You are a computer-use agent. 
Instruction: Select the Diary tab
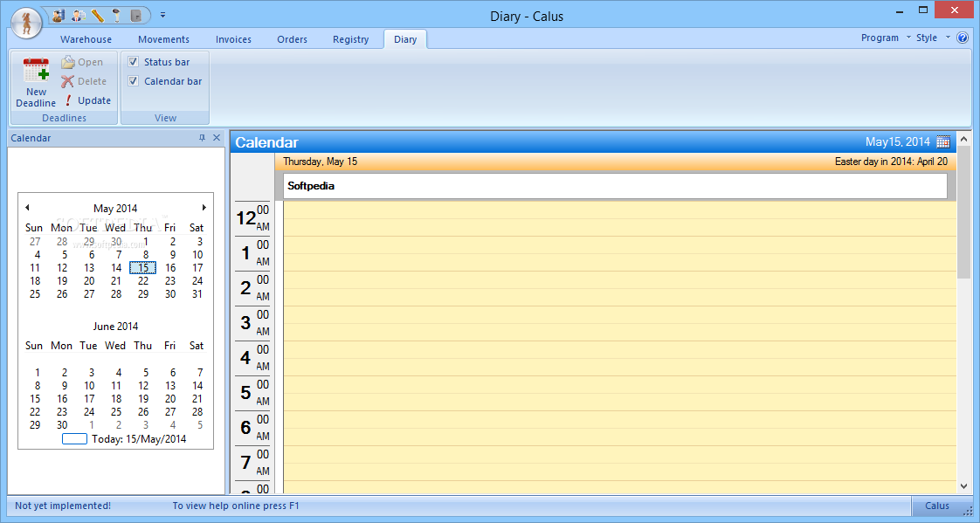coord(405,39)
